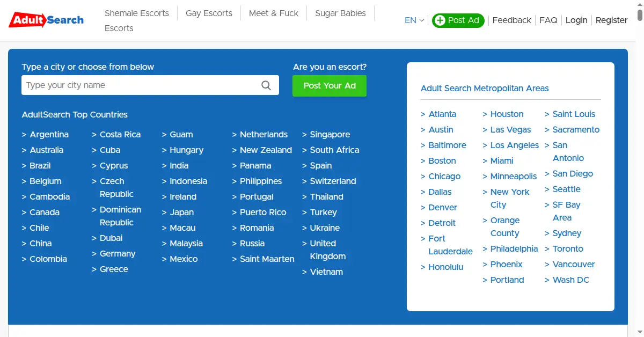
Task: Open the EN language dropdown
Action: [x=414, y=20]
